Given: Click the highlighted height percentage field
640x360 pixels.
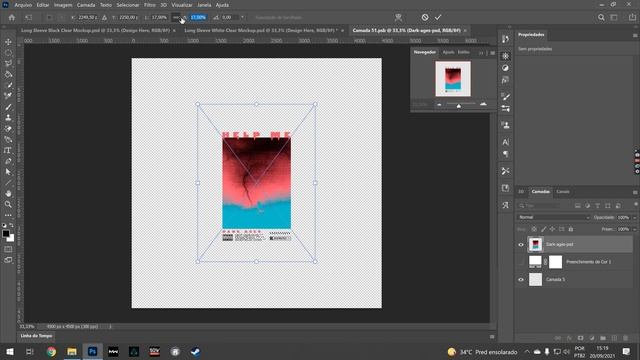Looking at the screenshot, I should (x=198, y=18).
